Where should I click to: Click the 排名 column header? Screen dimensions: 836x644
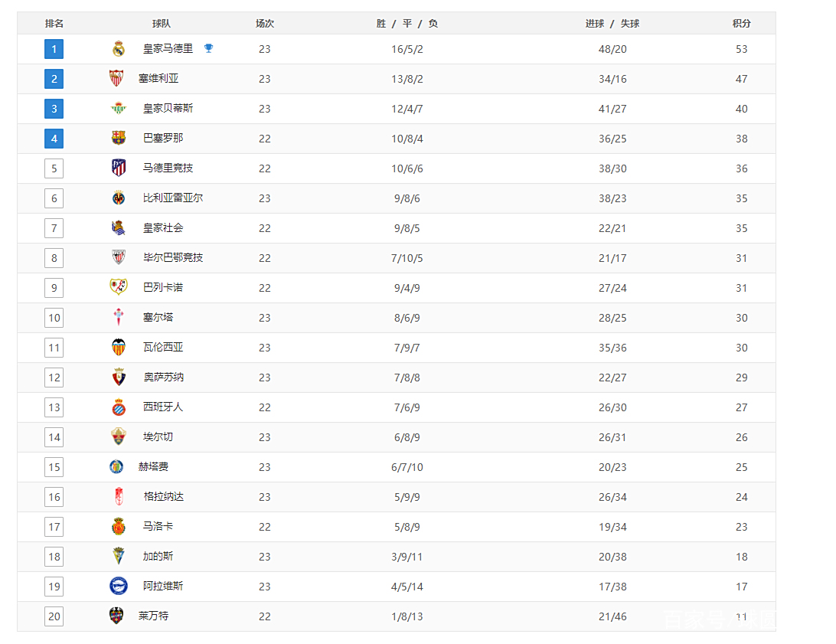coord(54,24)
